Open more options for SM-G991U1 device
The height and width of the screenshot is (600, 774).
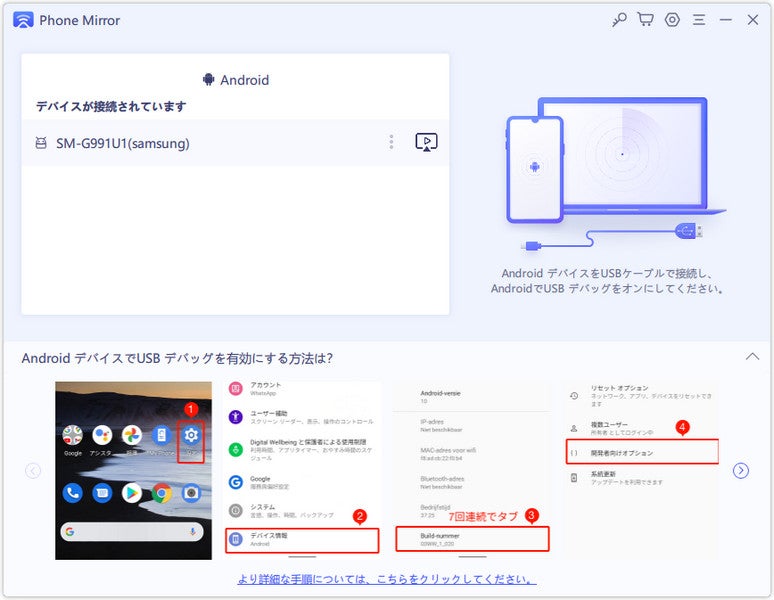click(x=391, y=142)
